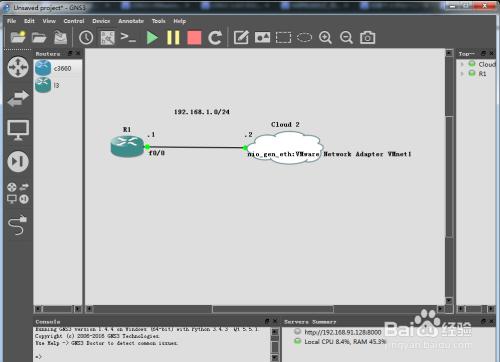Close the Routers dock panel

(78, 53)
